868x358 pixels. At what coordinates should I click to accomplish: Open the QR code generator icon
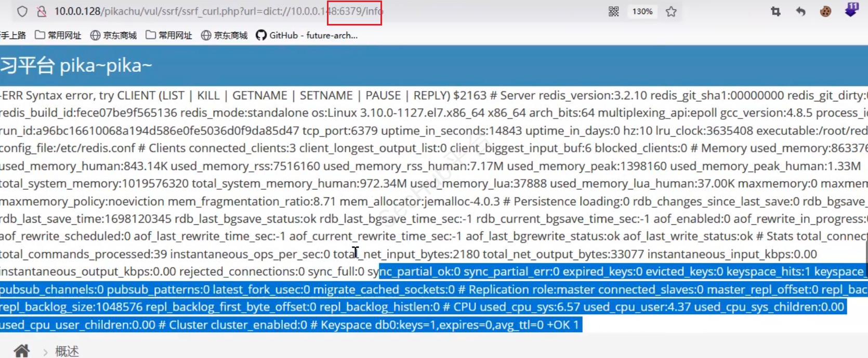[614, 11]
